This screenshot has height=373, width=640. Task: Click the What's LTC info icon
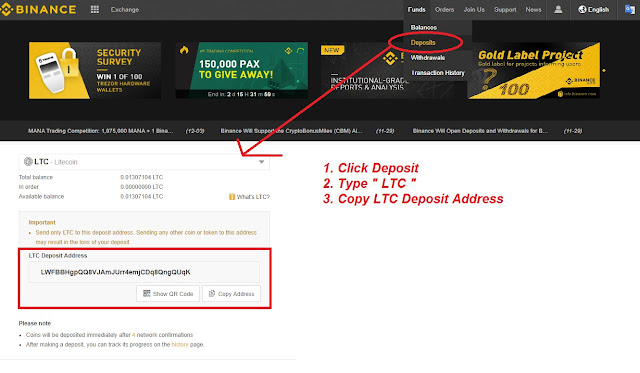pos(232,197)
